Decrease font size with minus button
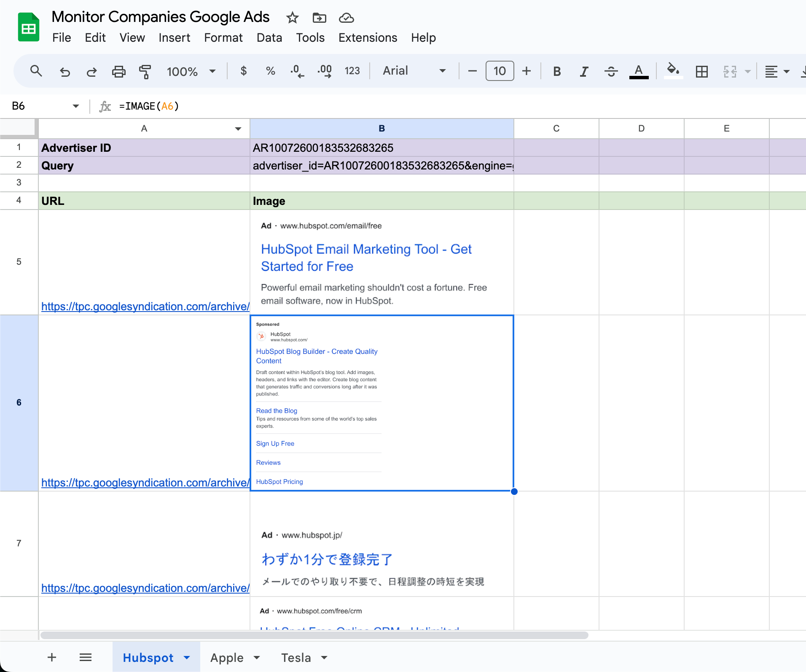 point(472,71)
